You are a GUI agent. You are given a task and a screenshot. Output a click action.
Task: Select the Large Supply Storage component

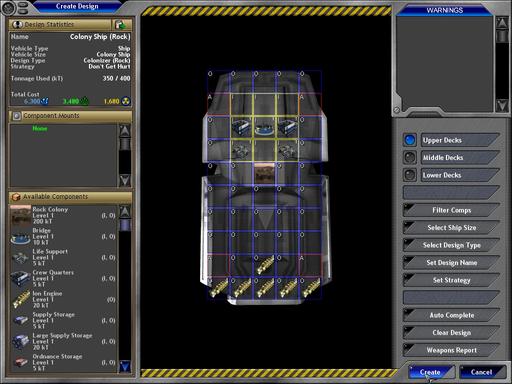63,341
